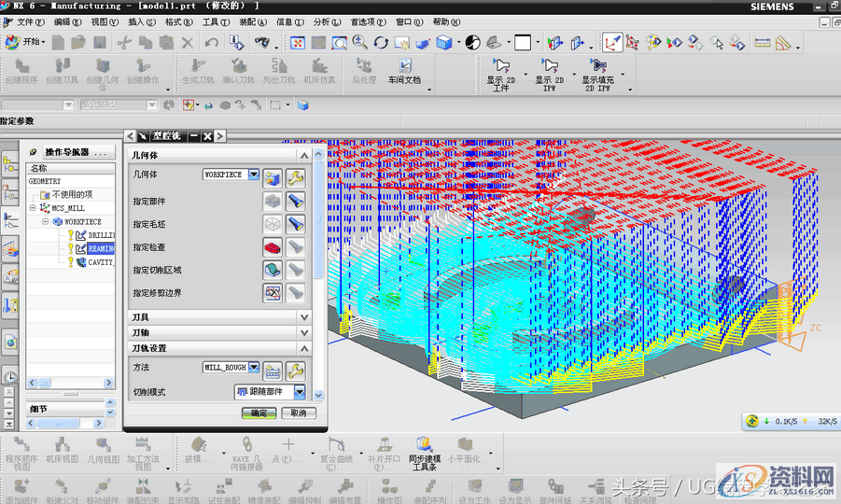Viewport: 841px width, 504px height.
Task: Show 指定毛坯 with the flashlight display icon
Action: [295, 224]
